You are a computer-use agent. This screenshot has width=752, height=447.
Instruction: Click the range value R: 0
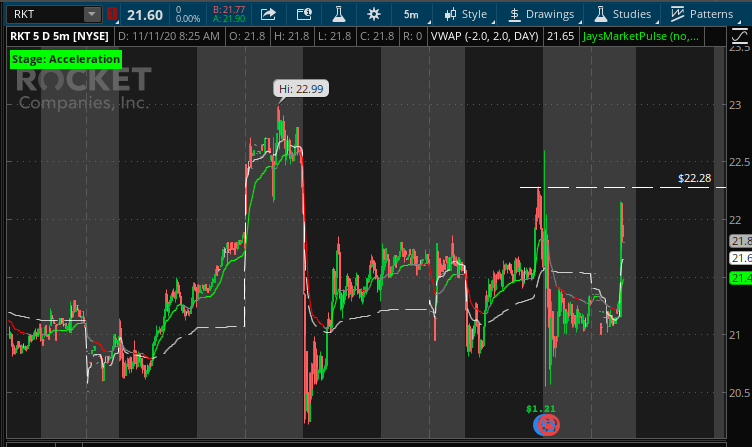(412, 36)
